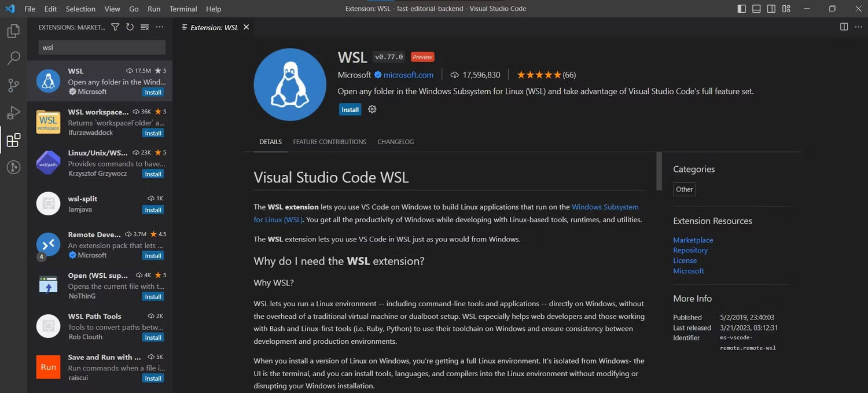Open the Repository link under Extension Resources
This screenshot has width=868, height=393.
pyautogui.click(x=690, y=250)
